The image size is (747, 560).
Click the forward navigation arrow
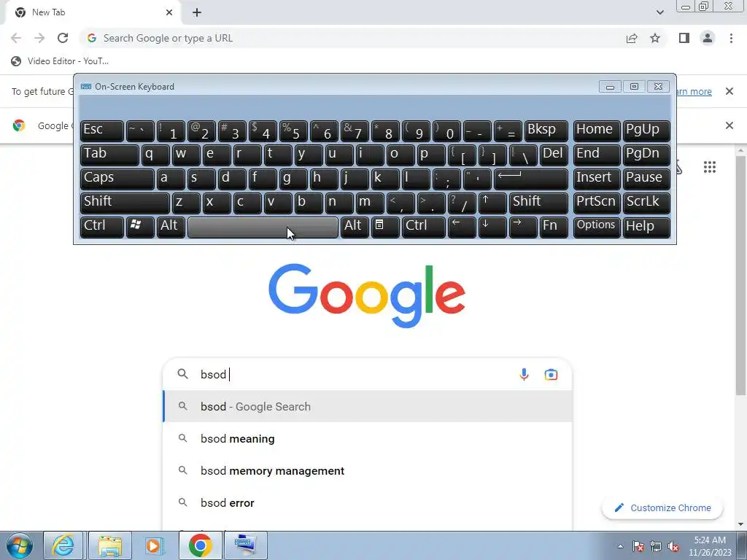[39, 38]
